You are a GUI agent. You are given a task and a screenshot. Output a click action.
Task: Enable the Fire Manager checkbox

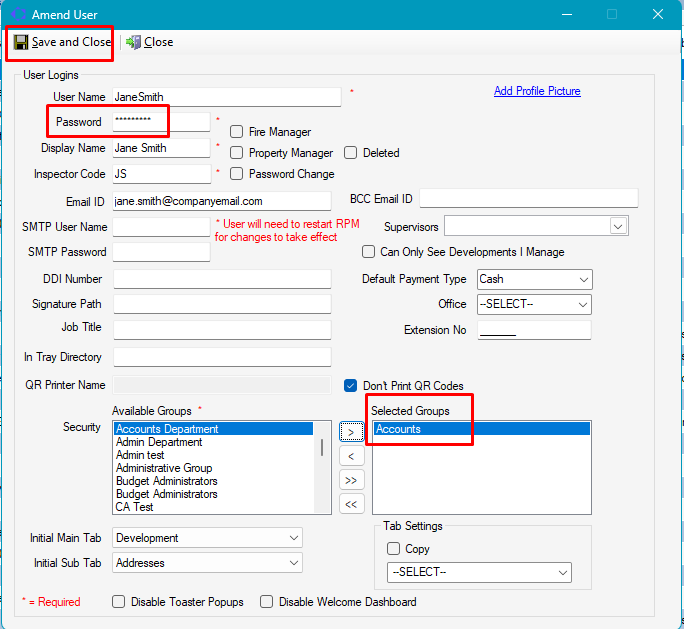(x=237, y=132)
